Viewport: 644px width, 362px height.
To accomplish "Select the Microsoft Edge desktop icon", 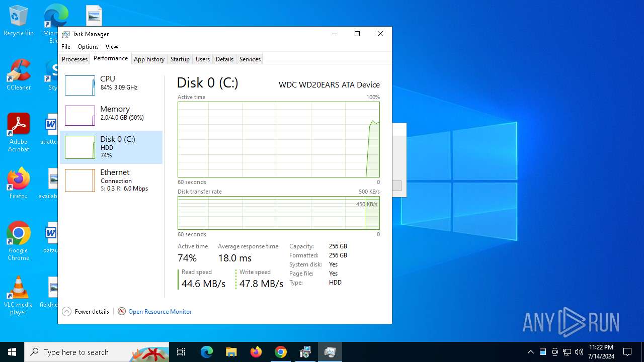I will [x=55, y=23].
